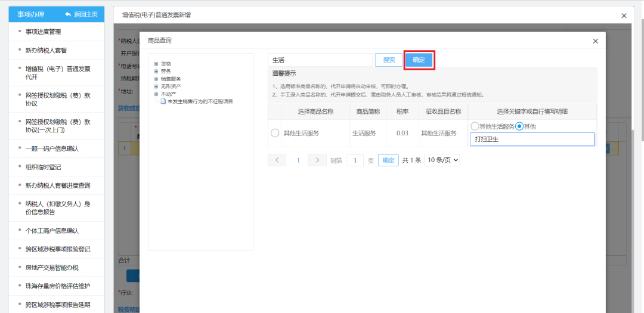This screenshot has width=644, height=313.
Task: Click the document icon beside 未发生销售行为的不征税项目
Action: click(x=163, y=101)
